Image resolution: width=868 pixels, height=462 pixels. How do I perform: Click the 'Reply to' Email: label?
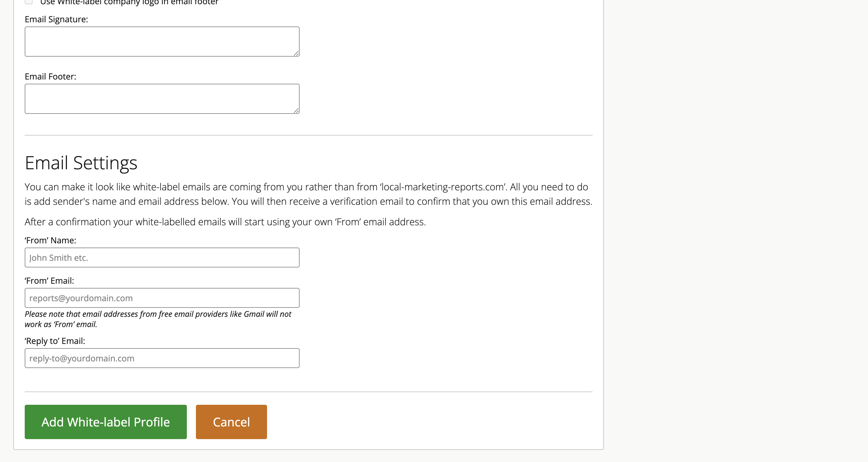pyautogui.click(x=55, y=341)
